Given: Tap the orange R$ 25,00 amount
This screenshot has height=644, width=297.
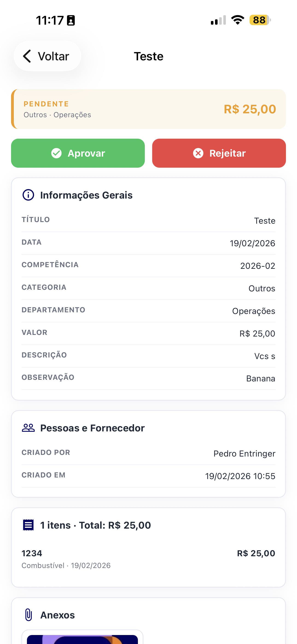Looking at the screenshot, I should (x=250, y=109).
